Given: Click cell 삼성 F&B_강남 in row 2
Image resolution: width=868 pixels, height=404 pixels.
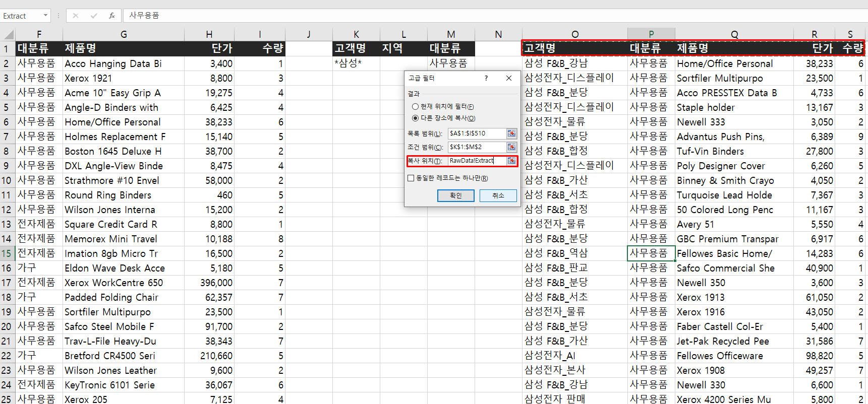Looking at the screenshot, I should click(575, 63).
